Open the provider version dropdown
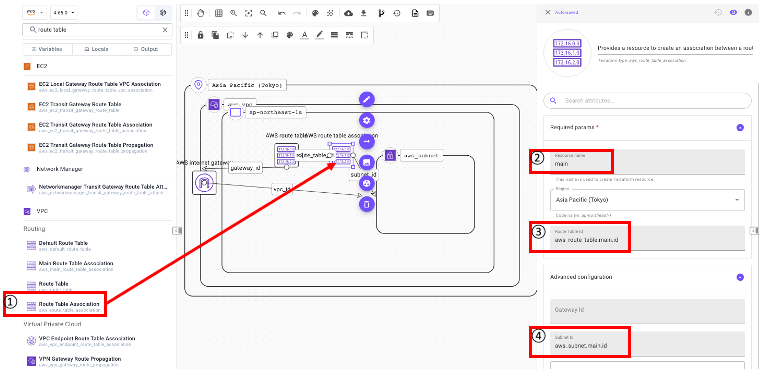 [63, 13]
